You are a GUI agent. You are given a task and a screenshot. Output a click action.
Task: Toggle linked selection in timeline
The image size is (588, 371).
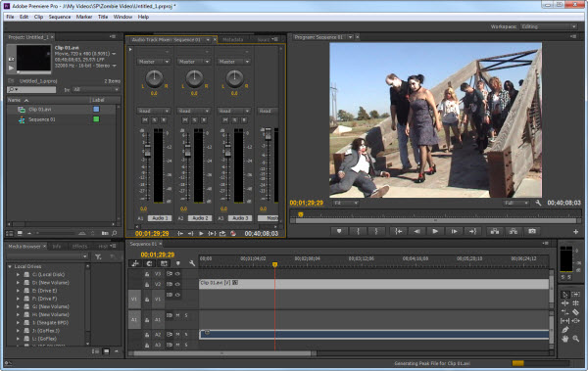[164, 263]
